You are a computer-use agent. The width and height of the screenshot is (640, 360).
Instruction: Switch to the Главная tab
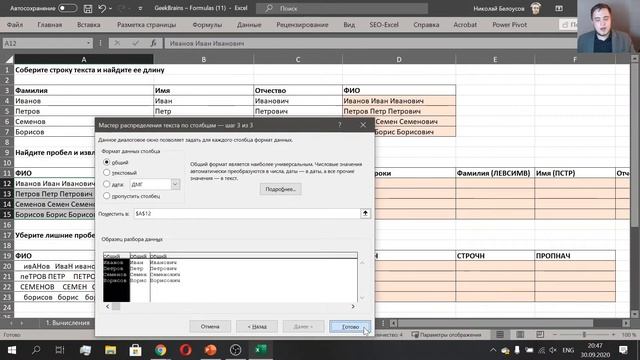(x=50, y=25)
